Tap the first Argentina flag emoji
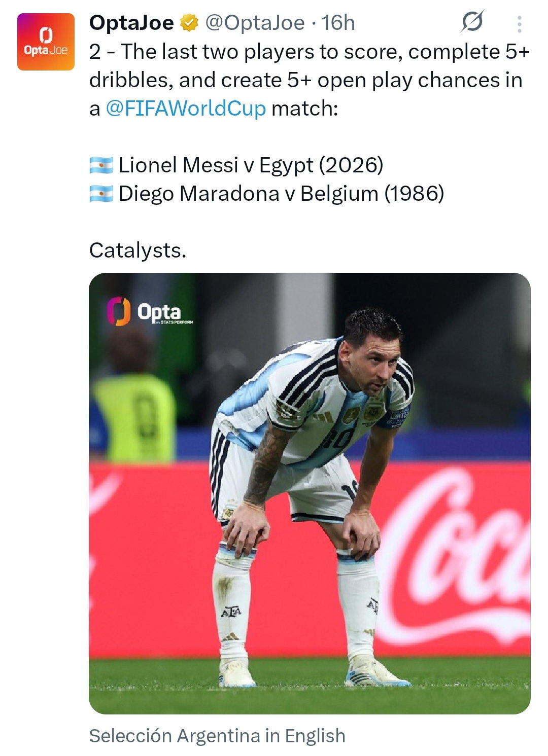Viewport: 548px width, 756px height. pyautogui.click(x=101, y=165)
